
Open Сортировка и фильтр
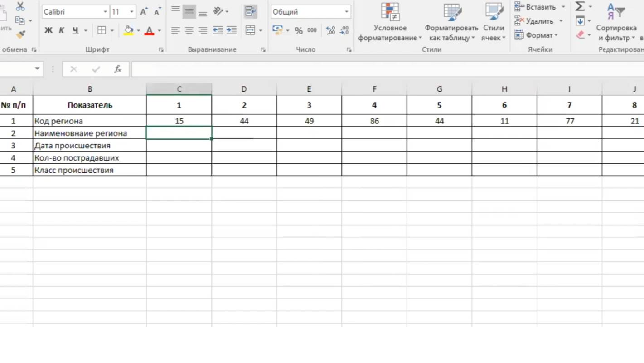pos(617,22)
